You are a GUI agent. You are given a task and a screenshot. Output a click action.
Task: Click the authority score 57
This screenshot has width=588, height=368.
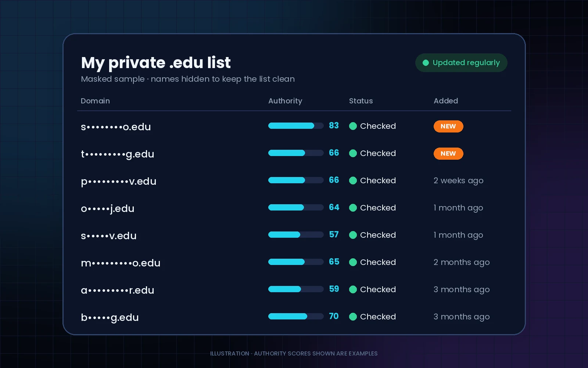coord(334,235)
